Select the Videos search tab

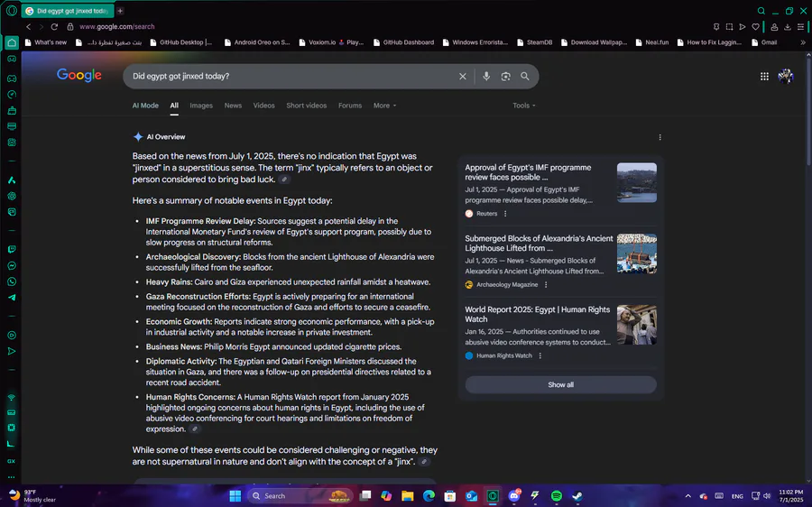[x=263, y=106]
